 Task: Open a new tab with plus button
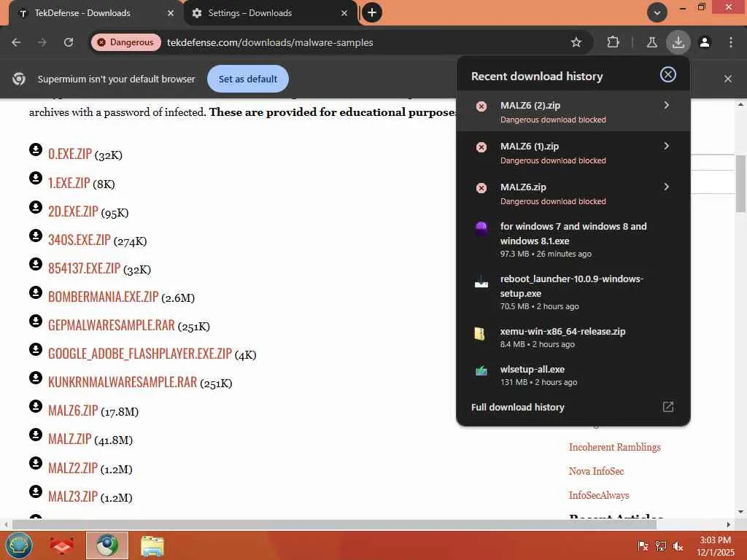tap(372, 13)
